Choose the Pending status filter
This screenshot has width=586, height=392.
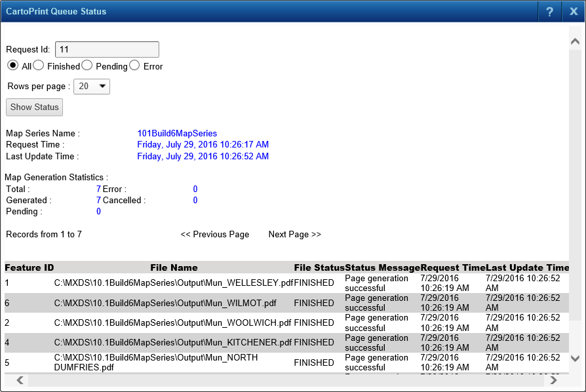[87, 66]
